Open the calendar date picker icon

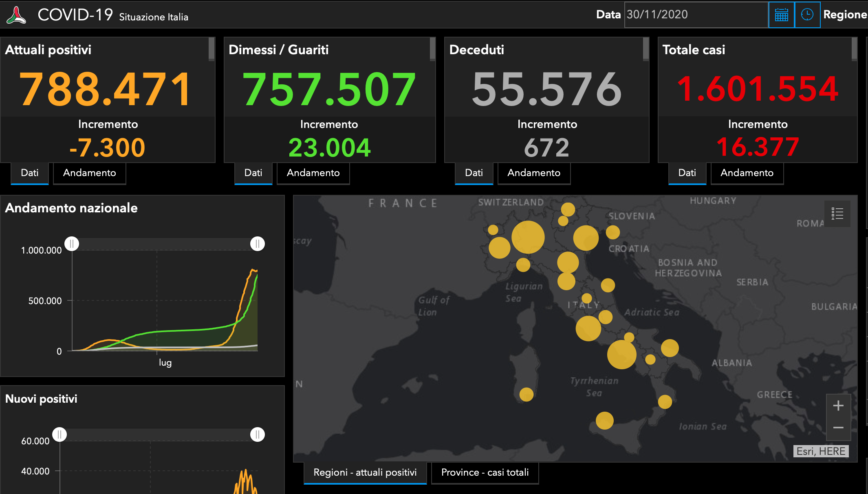pos(781,15)
